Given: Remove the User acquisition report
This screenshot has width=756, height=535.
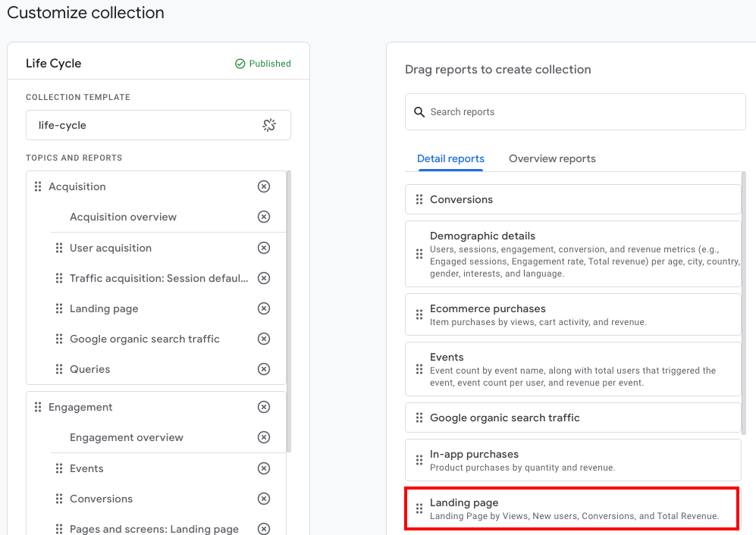Looking at the screenshot, I should point(264,248).
